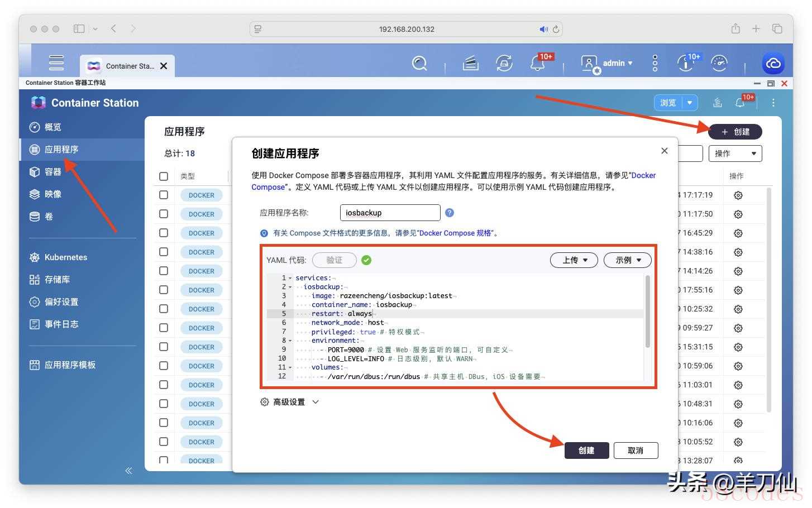
Task: Check the seventh DOCKER row checkbox
Action: pos(164,309)
